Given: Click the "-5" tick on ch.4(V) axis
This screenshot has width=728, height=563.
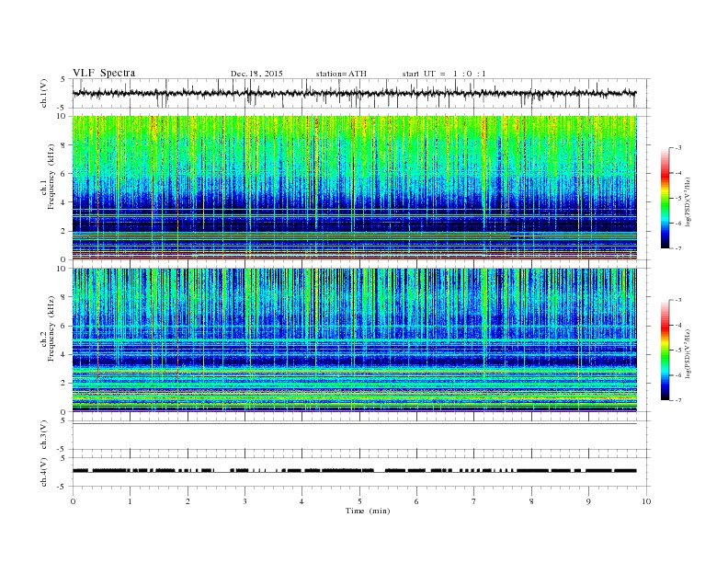Looking at the screenshot, I should [x=63, y=487].
